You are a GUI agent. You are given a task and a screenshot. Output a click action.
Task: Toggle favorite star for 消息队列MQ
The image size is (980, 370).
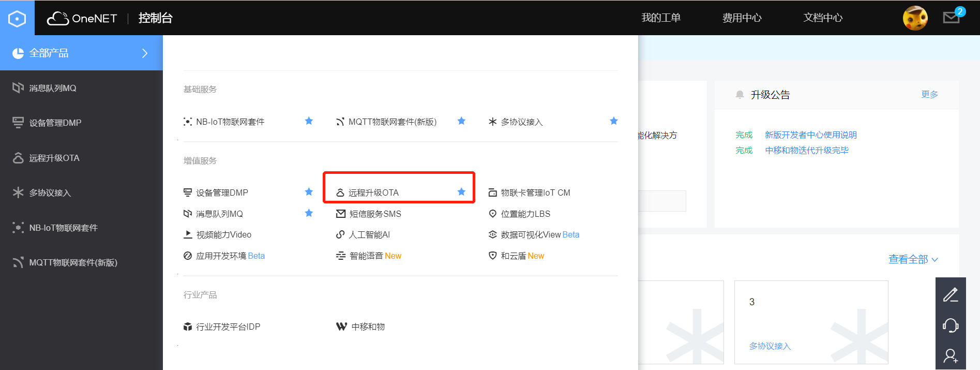point(309,213)
